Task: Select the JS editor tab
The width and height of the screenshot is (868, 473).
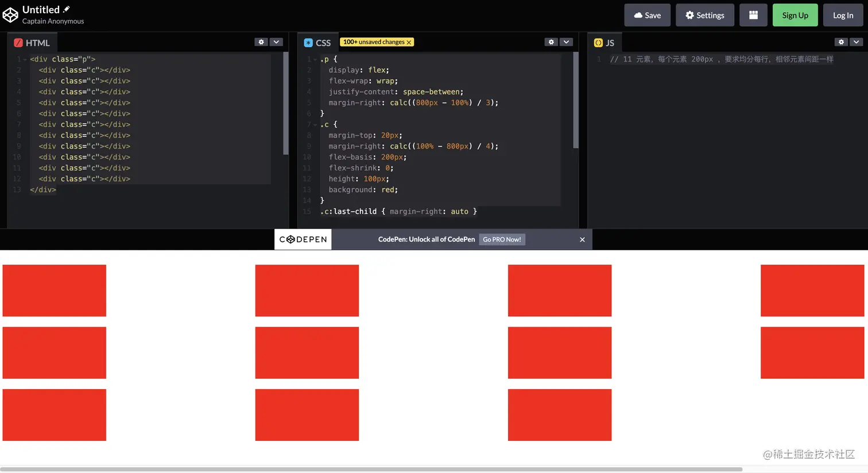Action: [604, 43]
